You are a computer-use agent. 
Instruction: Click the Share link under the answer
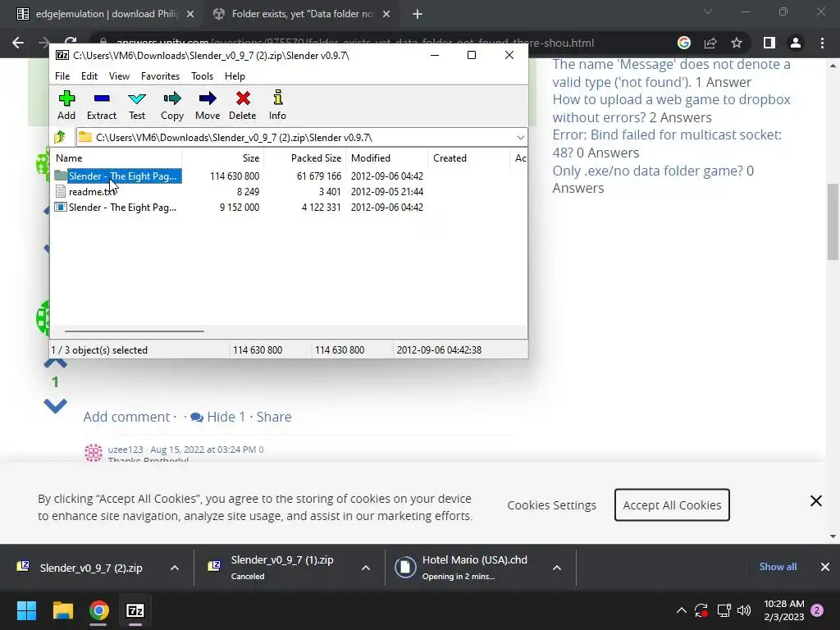pyautogui.click(x=274, y=417)
